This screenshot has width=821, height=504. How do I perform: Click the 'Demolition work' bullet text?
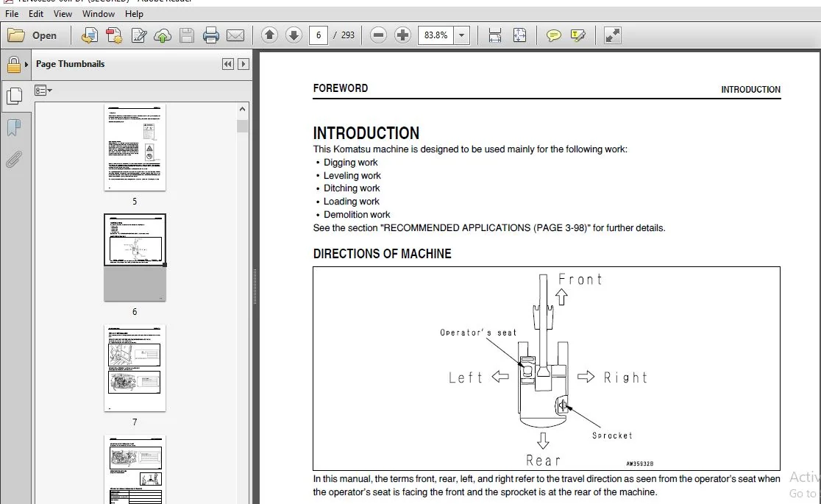point(357,214)
